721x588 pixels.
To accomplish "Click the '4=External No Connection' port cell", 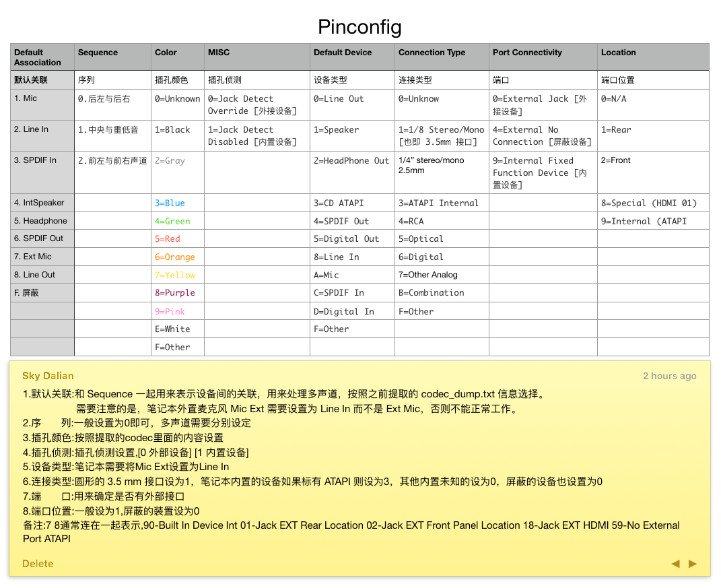I will (x=543, y=136).
